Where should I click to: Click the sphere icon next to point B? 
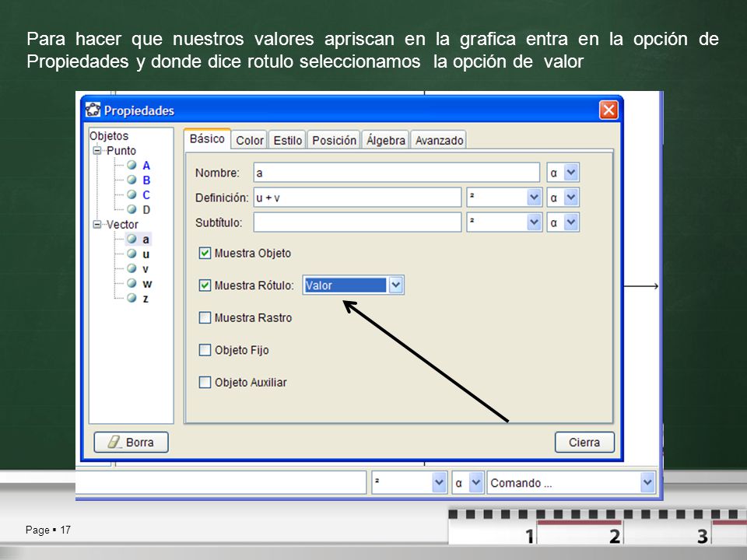132,180
